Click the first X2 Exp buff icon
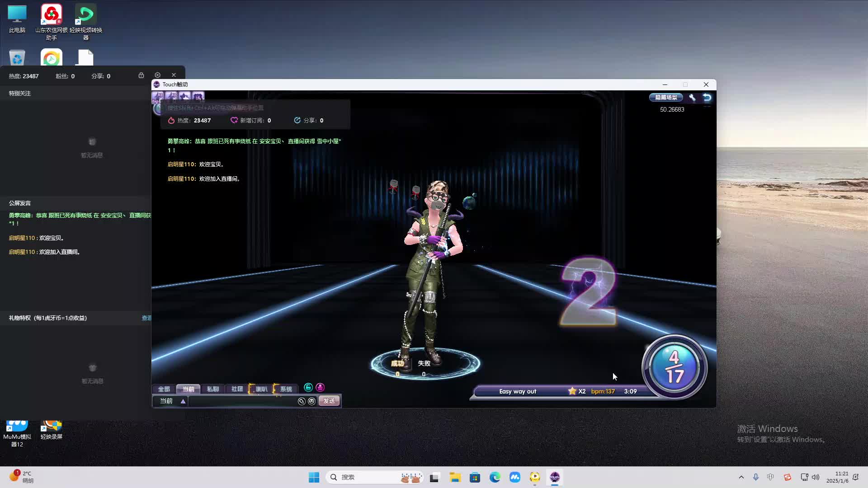The width and height of the screenshot is (868, 488). [158, 96]
